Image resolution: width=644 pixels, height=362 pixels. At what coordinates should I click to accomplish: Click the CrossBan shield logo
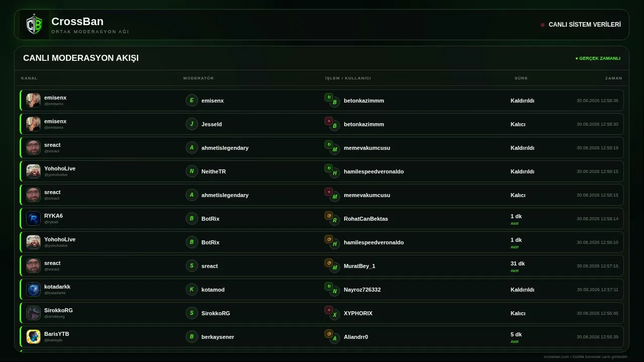[34, 25]
